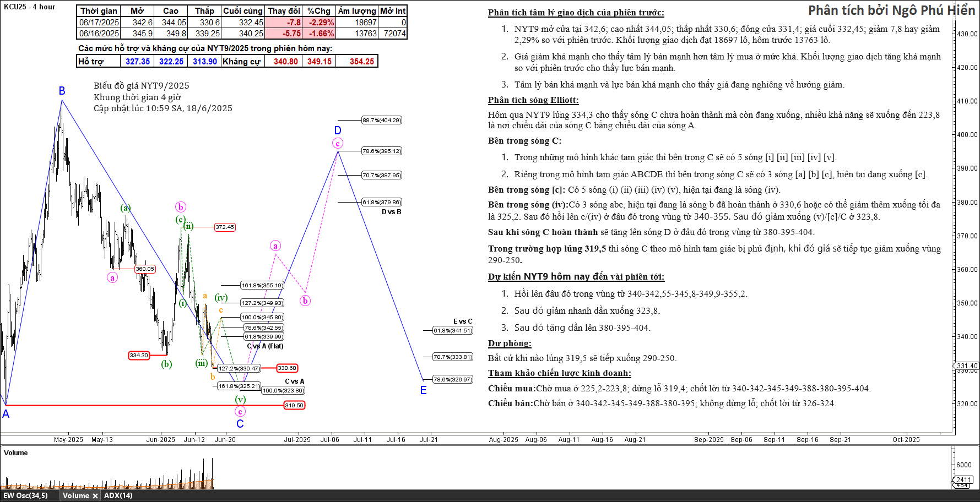Viewport: 980px width, 502px height.
Task: Click the 88.7%(404.29) Fibonacci label
Action: point(381,120)
